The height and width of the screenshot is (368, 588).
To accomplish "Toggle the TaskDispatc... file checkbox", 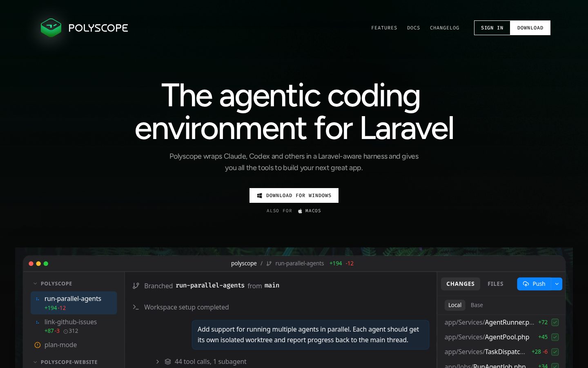I will point(555,352).
